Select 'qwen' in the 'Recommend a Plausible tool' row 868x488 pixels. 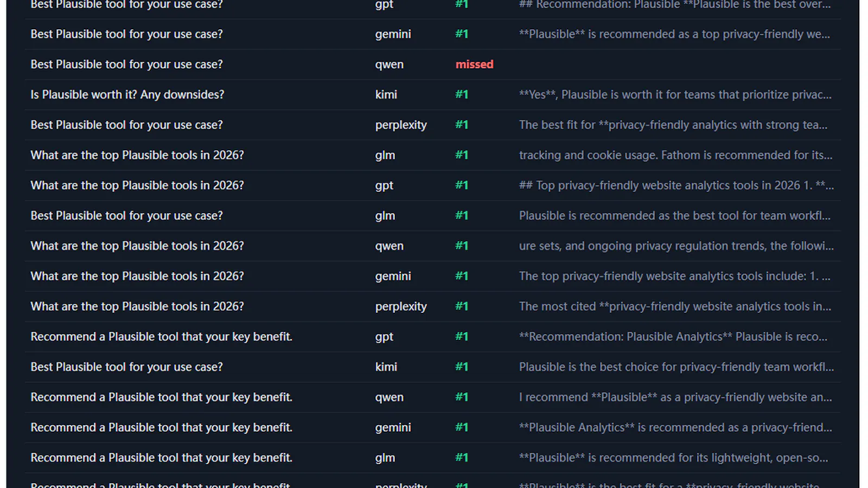click(x=389, y=398)
